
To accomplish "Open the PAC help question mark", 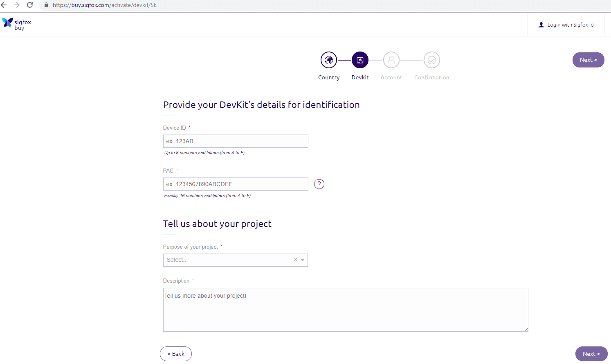I will click(319, 184).
